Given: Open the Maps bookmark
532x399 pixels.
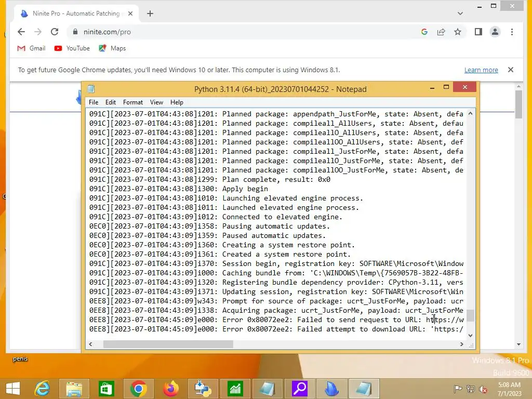Looking at the screenshot, I should (x=112, y=48).
